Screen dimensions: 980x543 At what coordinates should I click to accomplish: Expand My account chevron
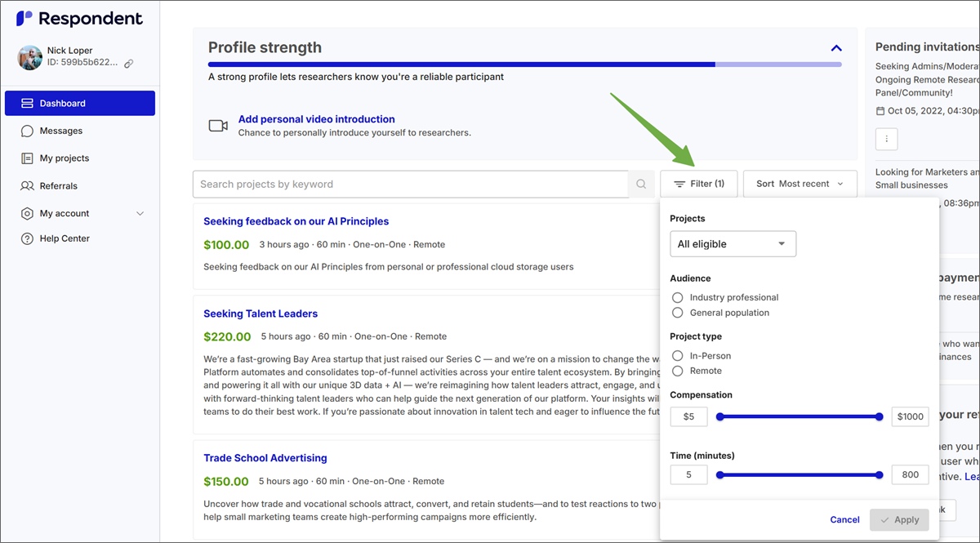click(x=140, y=213)
